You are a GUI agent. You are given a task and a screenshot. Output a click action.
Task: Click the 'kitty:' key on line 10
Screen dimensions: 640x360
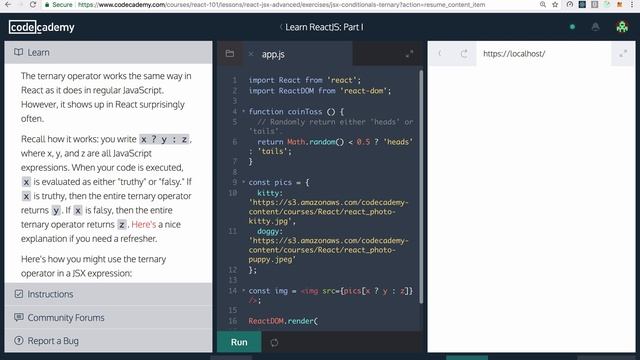coord(270,193)
